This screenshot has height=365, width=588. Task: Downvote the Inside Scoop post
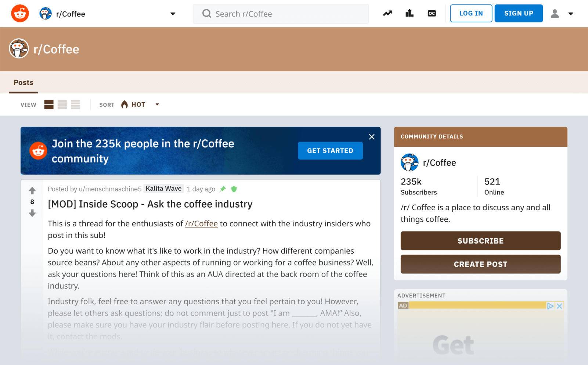[32, 213]
